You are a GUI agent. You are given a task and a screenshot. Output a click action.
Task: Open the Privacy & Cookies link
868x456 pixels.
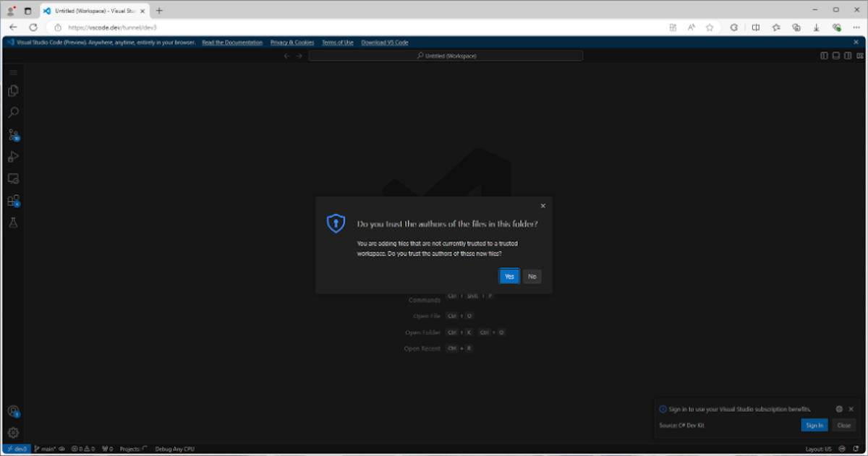[x=292, y=43]
